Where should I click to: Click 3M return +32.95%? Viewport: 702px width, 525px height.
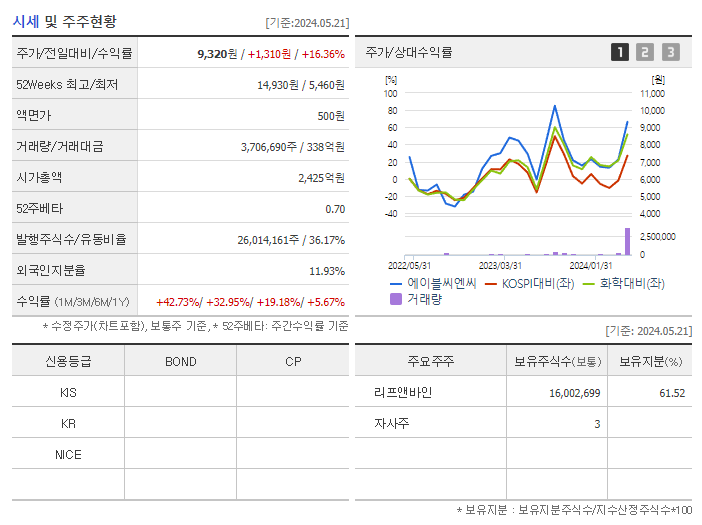point(228,302)
